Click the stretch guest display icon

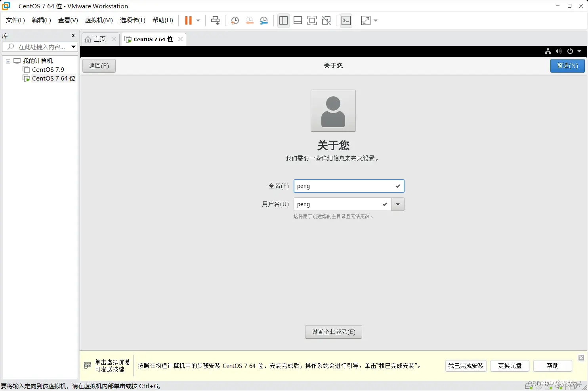[x=366, y=21]
